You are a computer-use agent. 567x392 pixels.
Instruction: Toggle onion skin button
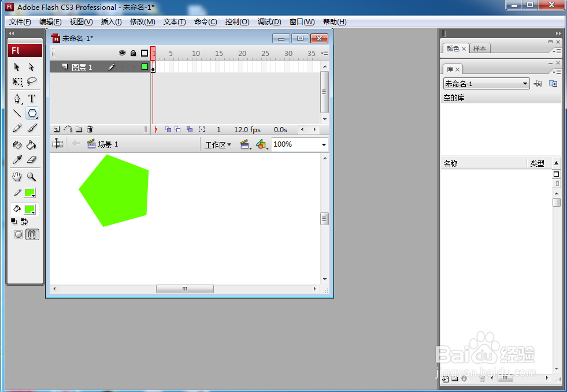tap(168, 129)
